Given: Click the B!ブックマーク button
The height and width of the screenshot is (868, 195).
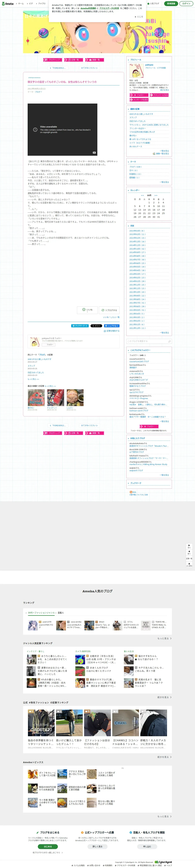Looking at the screenshot, I should 80,326.
